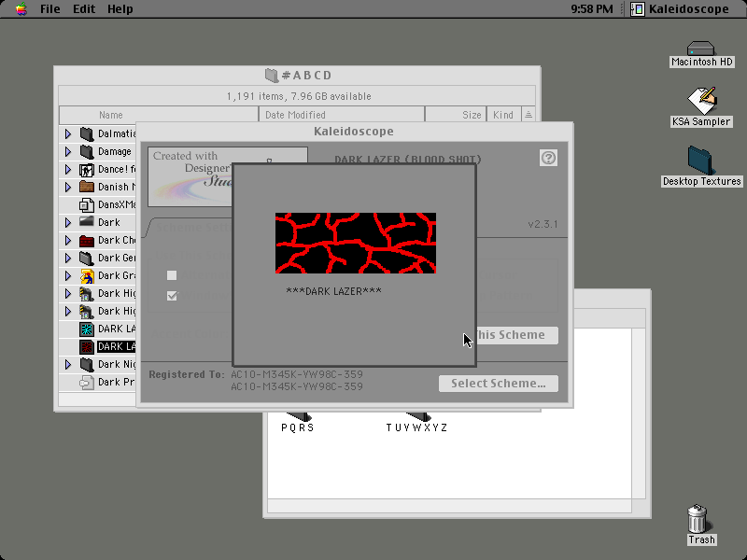The width and height of the screenshot is (747, 560).
Task: Expand the Dance! item triangle
Action: click(68, 170)
